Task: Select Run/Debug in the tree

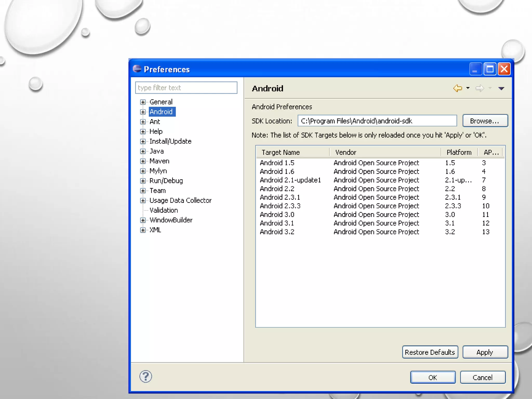Action: (166, 181)
